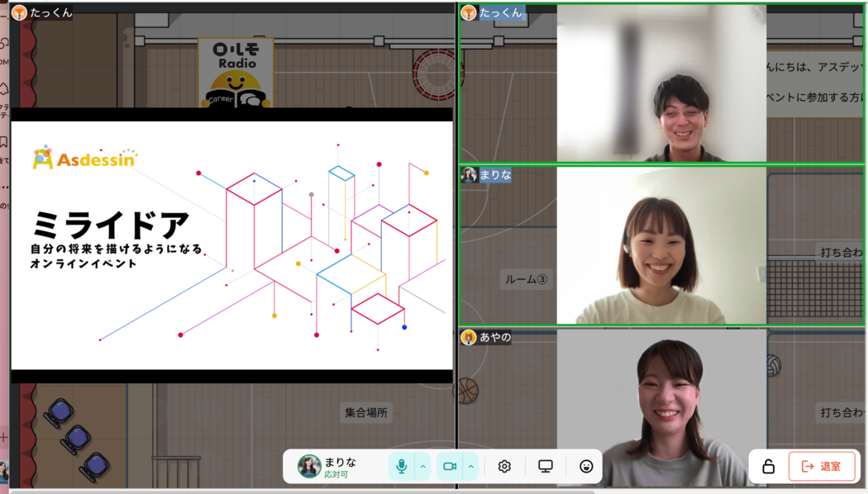
Task: Click たっくん's avatar on the shared screen
Action: click(x=19, y=12)
